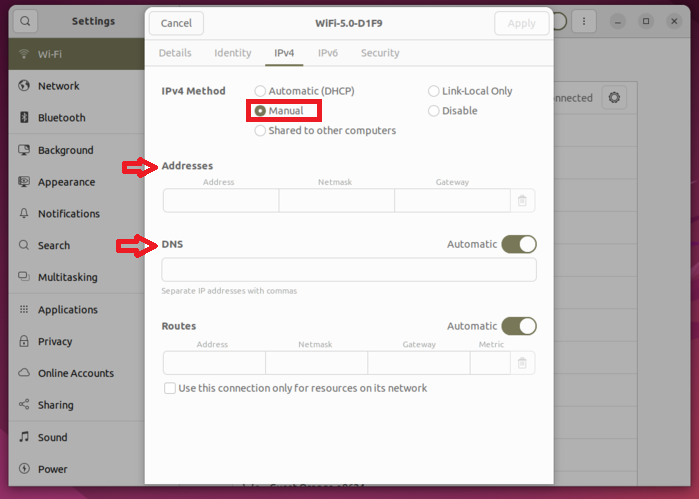Viewport: 699px width, 499px height.
Task: Click the Apply button
Action: (522, 23)
